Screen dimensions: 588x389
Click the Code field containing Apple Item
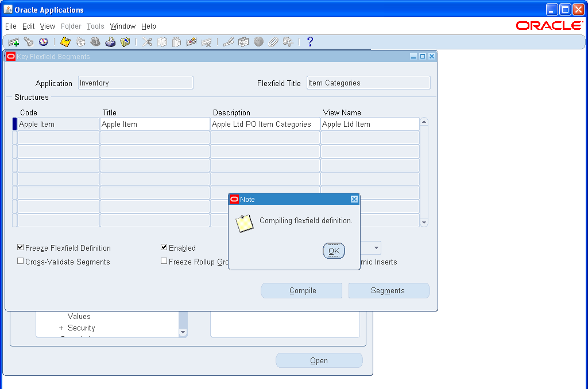[57, 124]
